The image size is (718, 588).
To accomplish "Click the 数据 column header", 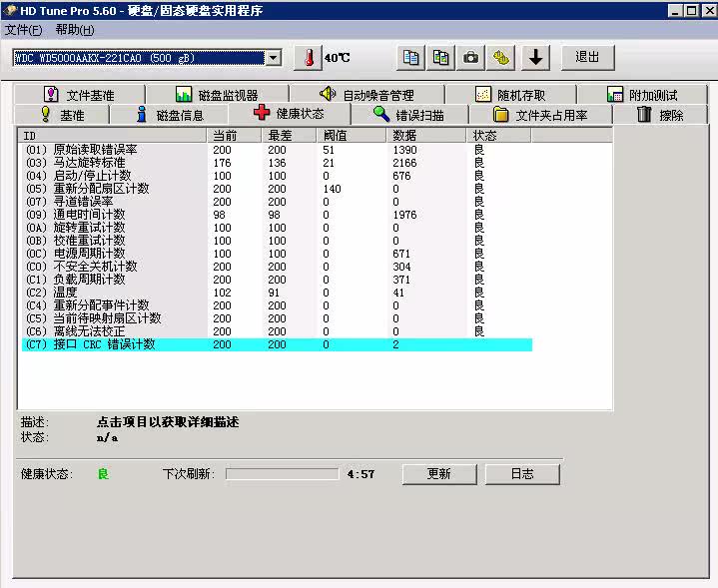I will (426, 136).
